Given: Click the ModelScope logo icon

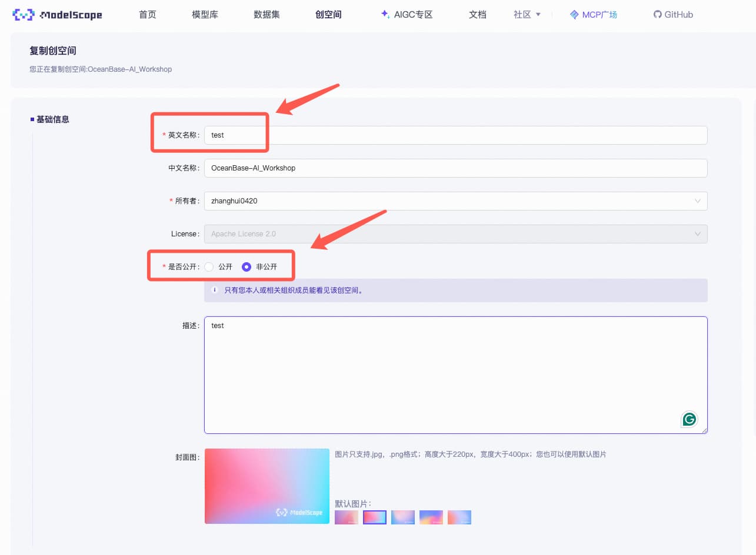Looking at the screenshot, I should tap(24, 15).
